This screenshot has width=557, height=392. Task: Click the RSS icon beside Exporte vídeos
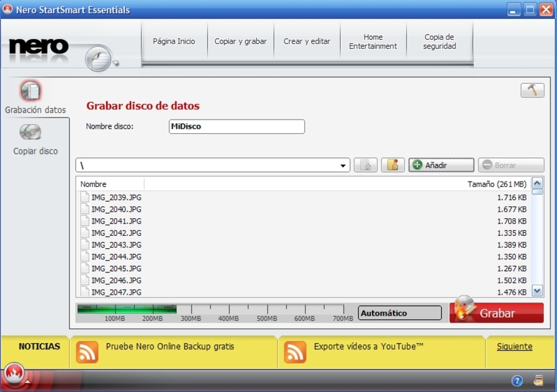[295, 352]
